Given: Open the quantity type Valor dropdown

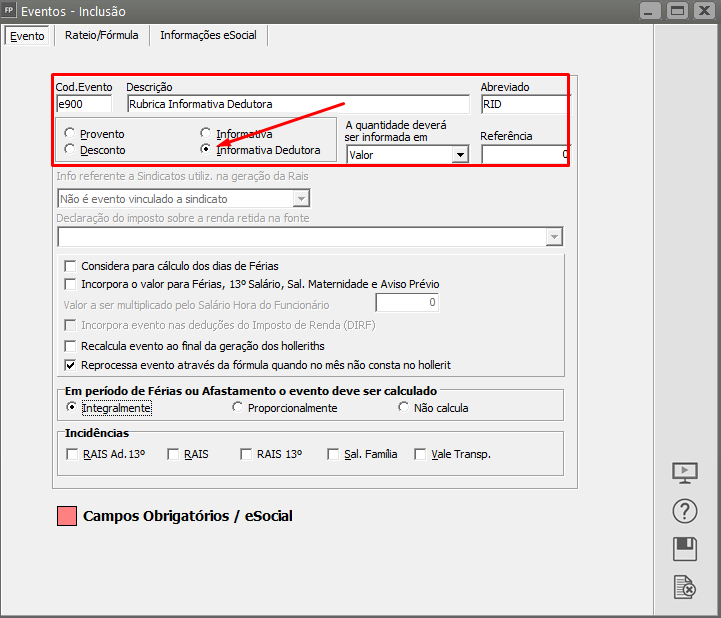Looking at the screenshot, I should coord(459,155).
